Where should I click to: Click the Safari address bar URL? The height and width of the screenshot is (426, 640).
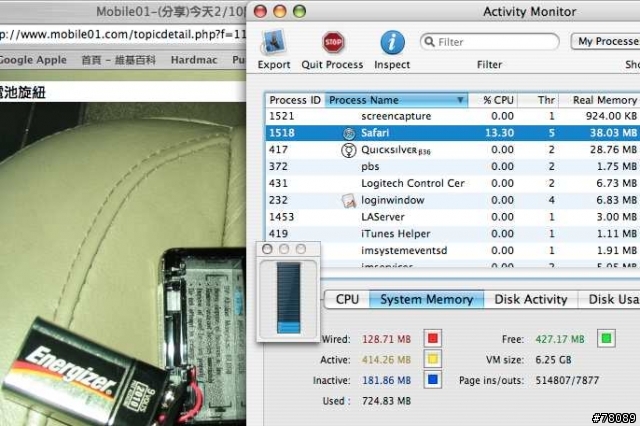[122, 34]
